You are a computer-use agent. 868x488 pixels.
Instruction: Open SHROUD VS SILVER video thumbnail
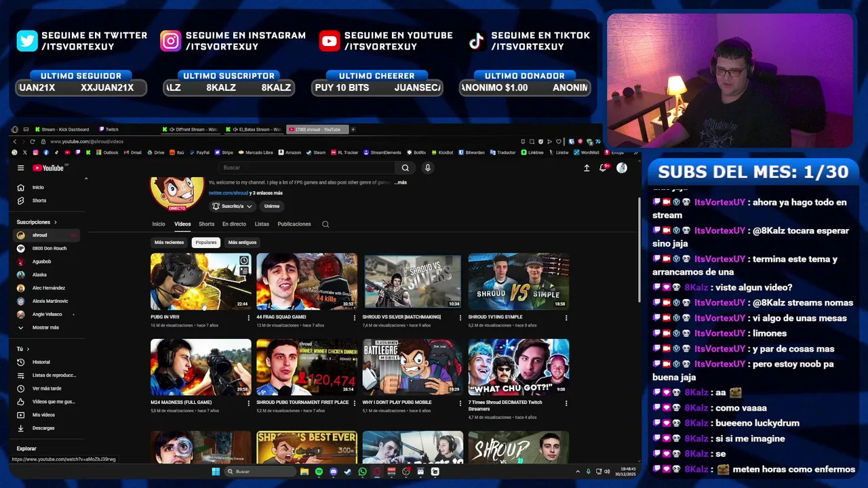[412, 281]
